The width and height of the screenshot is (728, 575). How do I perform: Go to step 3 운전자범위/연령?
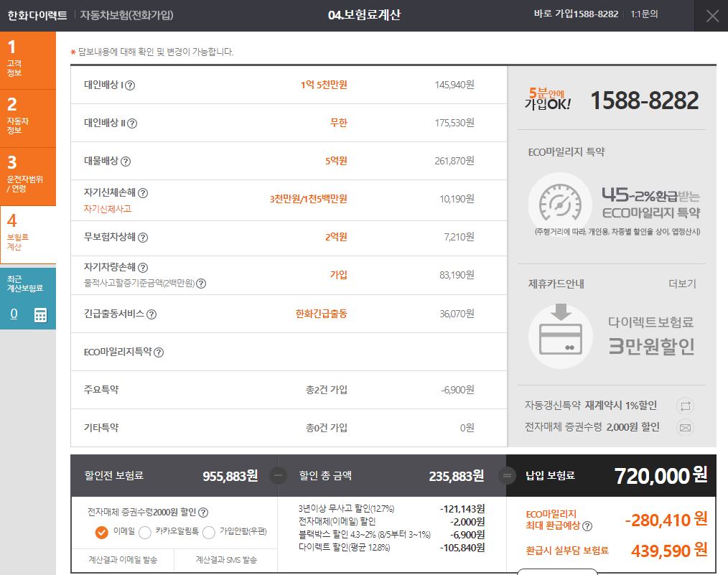coord(28,177)
